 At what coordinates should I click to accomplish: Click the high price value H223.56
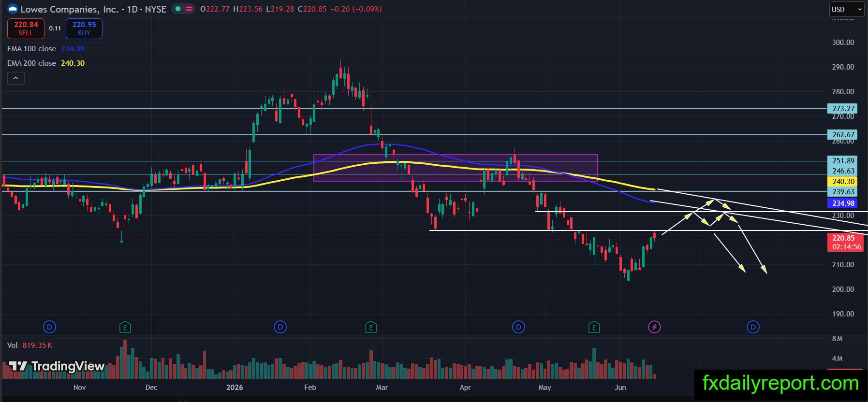pos(248,9)
